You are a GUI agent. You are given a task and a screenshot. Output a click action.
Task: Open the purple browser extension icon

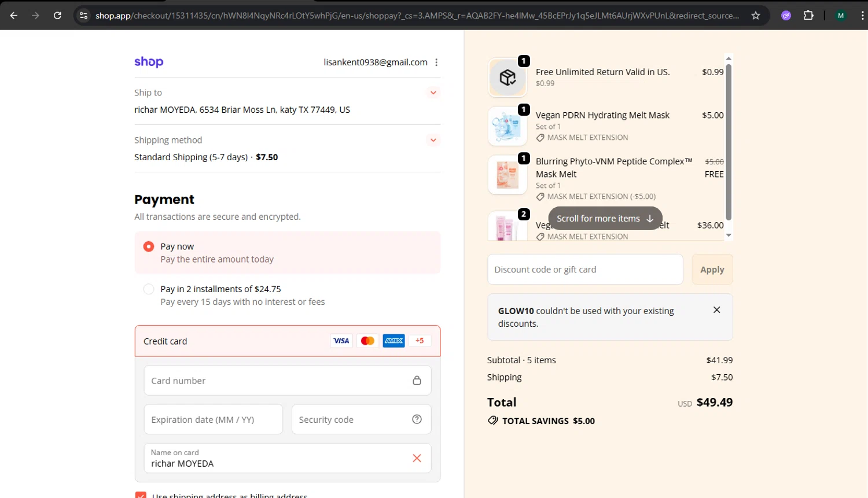786,16
